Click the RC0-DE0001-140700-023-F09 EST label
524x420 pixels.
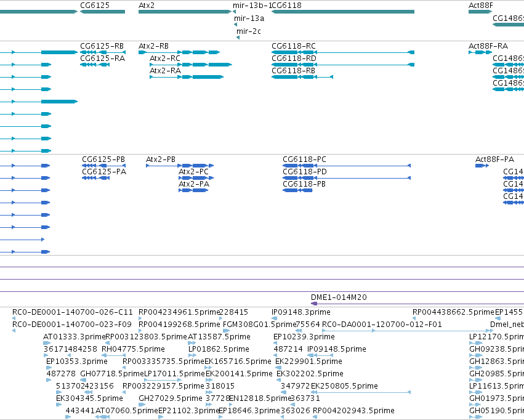coord(72,325)
